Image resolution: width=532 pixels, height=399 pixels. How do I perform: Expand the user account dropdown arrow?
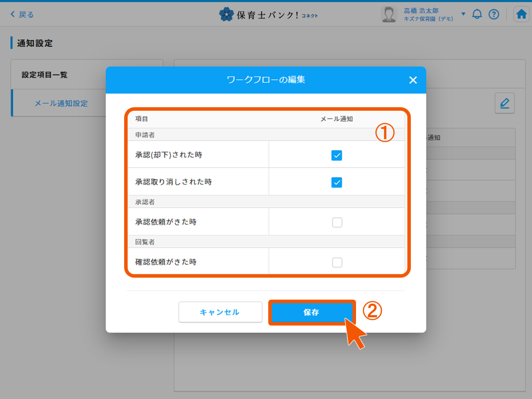463,14
